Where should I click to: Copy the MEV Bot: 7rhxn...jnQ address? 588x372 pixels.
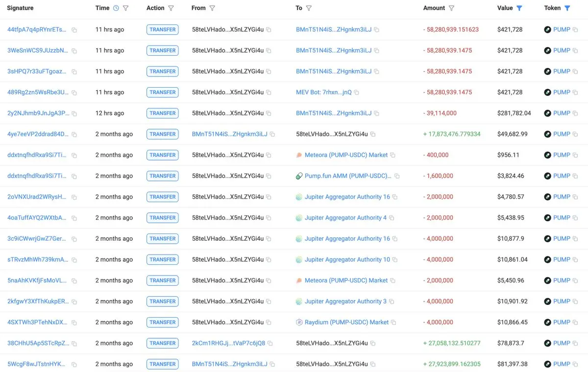[357, 93]
